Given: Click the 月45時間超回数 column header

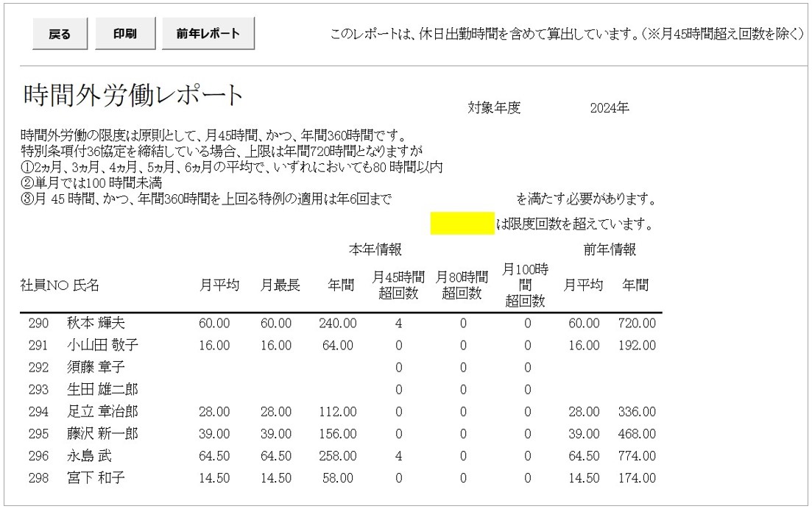Looking at the screenshot, I should (x=398, y=285).
